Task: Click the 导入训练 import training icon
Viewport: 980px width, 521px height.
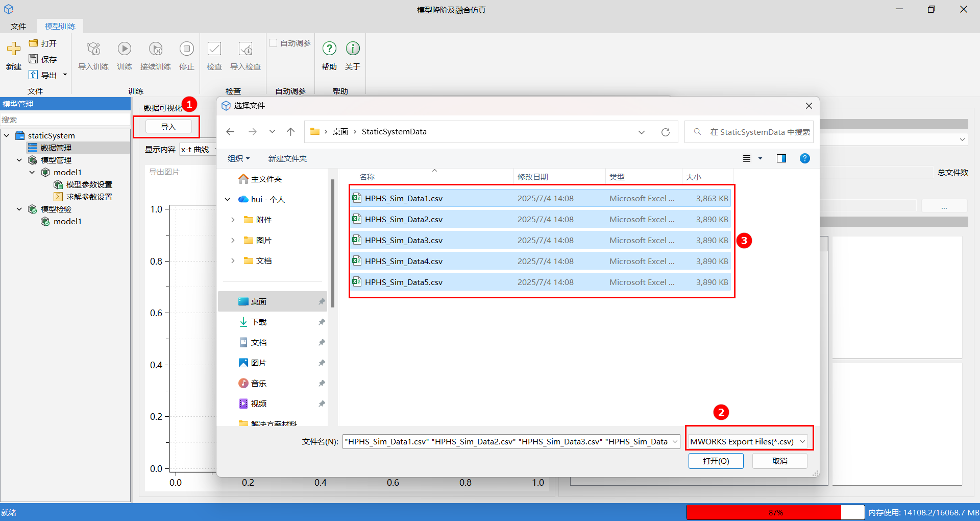Action: tap(93, 50)
